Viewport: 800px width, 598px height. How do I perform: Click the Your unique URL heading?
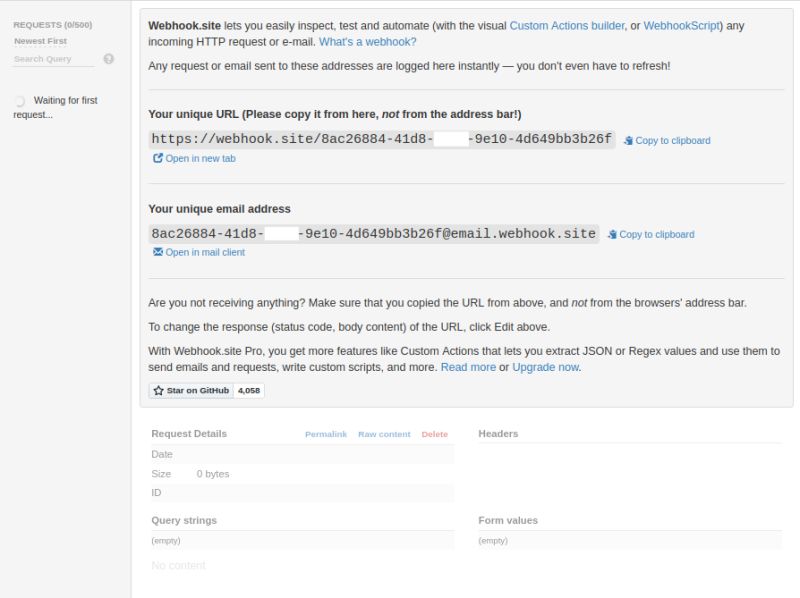point(335,114)
